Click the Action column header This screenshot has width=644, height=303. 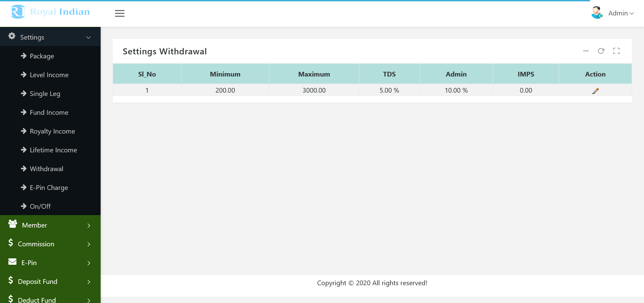click(595, 74)
